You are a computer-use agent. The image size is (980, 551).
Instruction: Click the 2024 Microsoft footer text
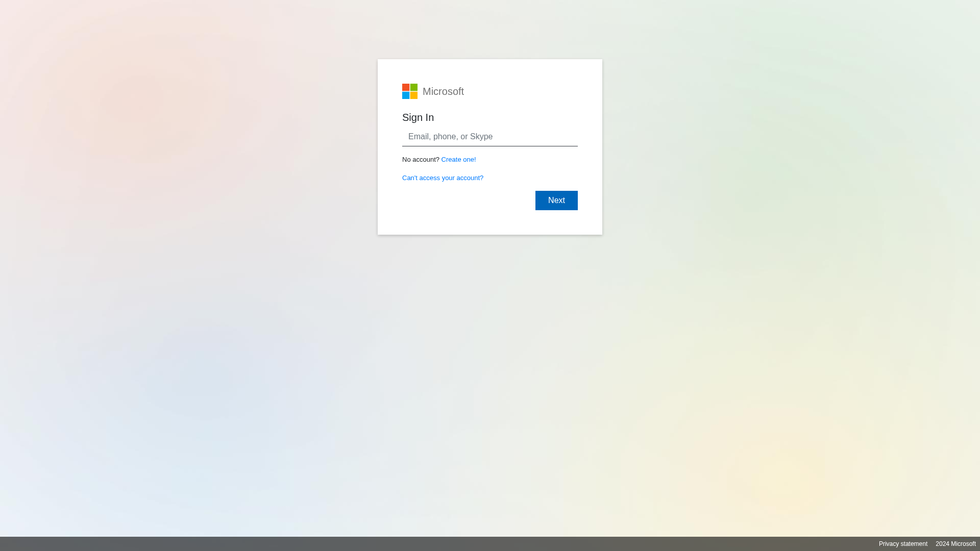[955, 544]
